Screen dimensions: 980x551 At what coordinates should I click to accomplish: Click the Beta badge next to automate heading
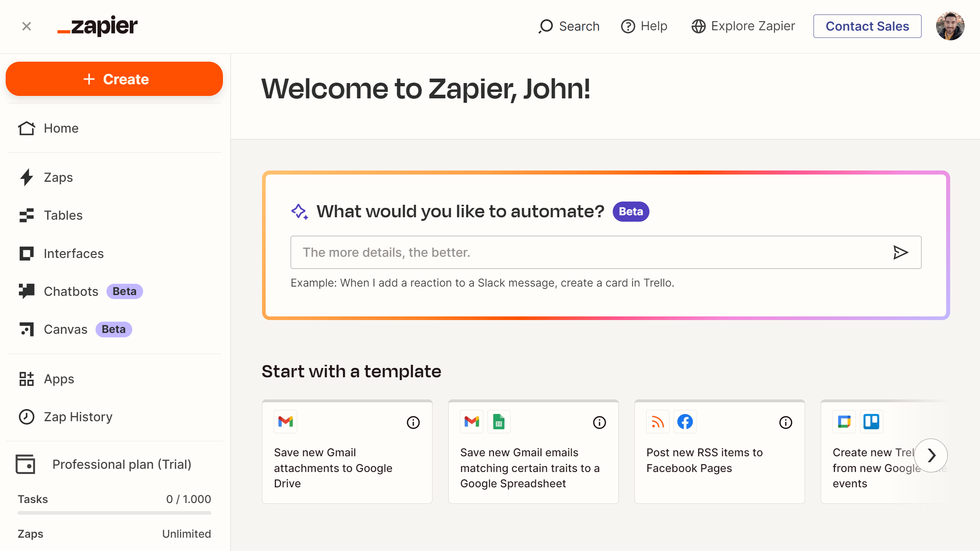coord(630,212)
